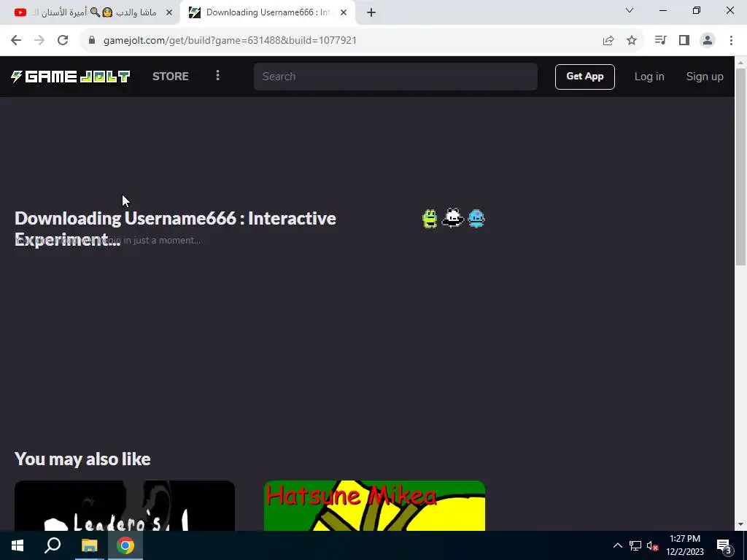Close the Downloading Username666 tab
This screenshot has width=747, height=560.
click(x=344, y=12)
